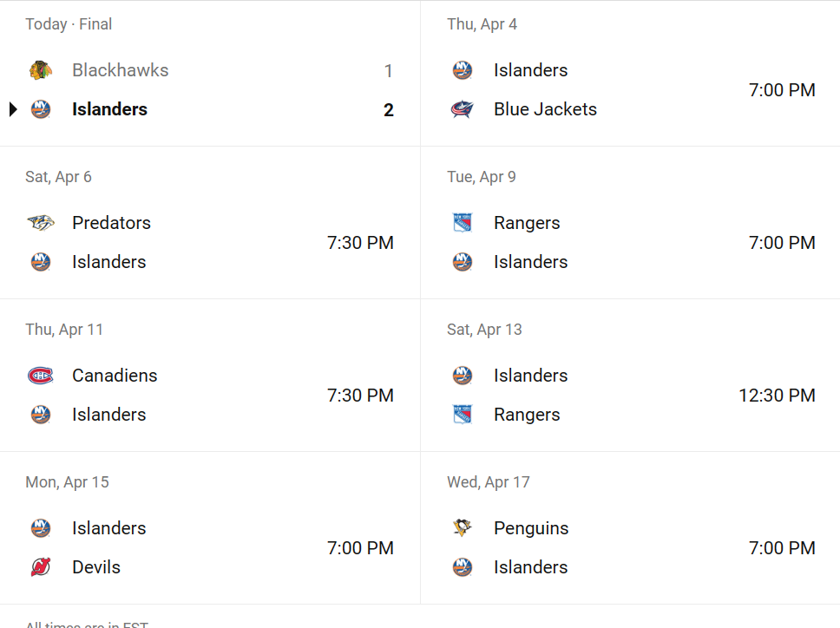
Task: Select the Predators team name
Action: [111, 223]
